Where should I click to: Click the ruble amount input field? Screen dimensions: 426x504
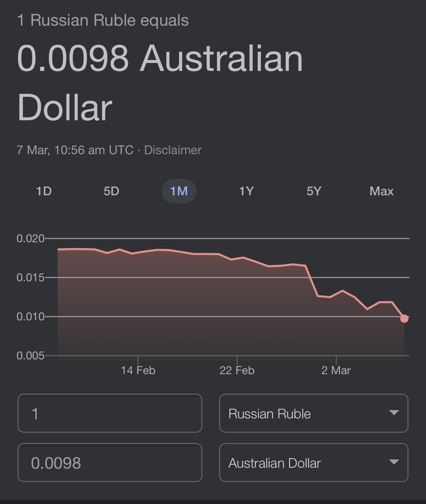click(110, 413)
